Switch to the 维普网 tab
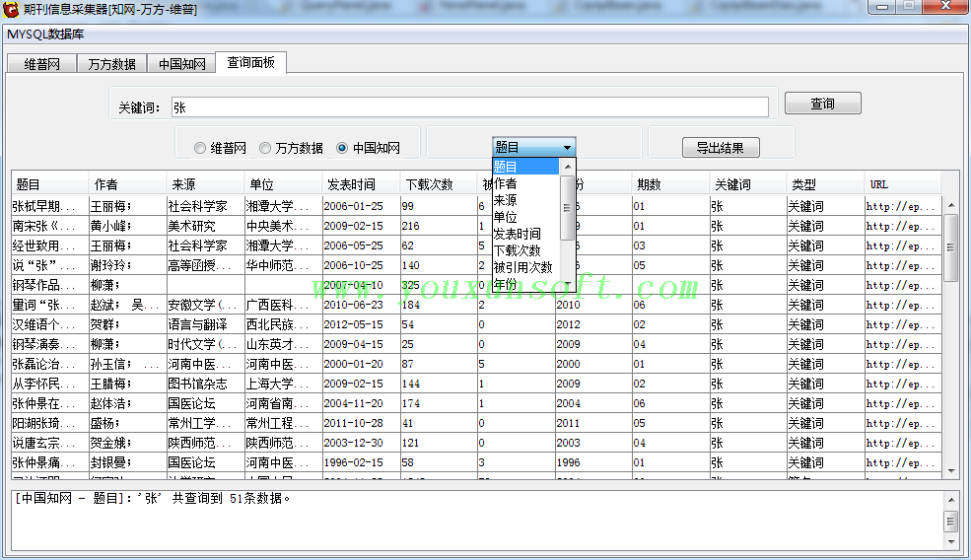 tap(41, 64)
